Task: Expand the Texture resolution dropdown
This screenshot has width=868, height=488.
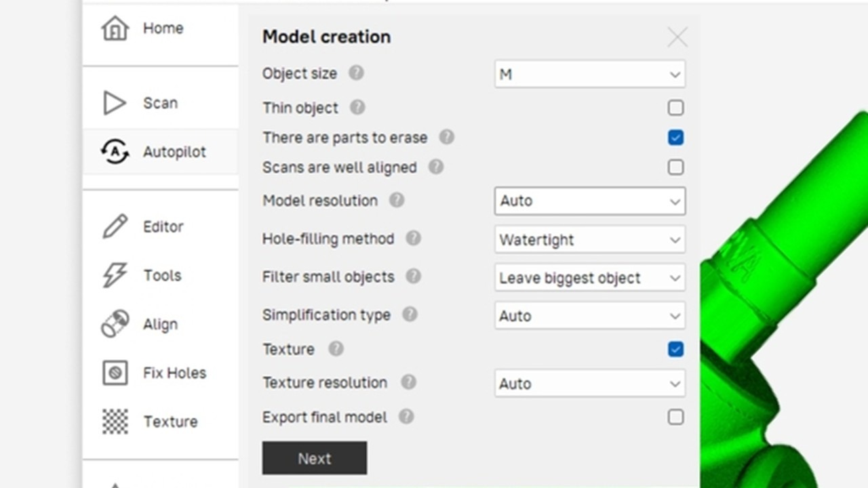Action: coord(590,383)
